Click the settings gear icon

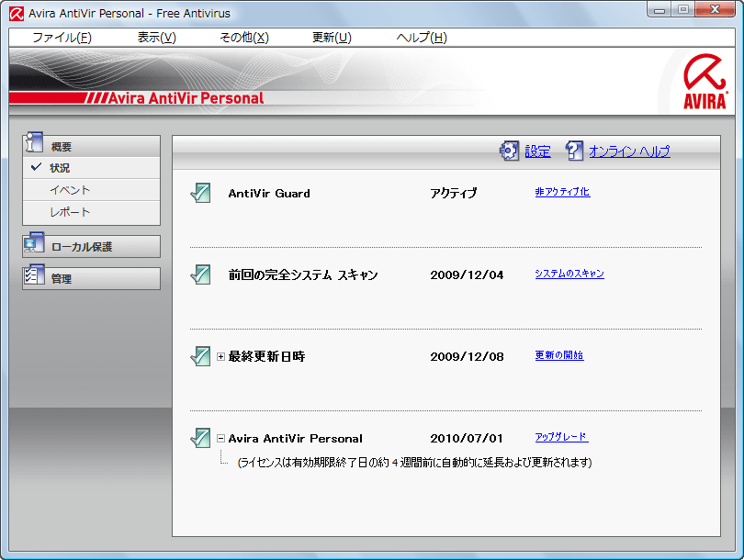(509, 151)
